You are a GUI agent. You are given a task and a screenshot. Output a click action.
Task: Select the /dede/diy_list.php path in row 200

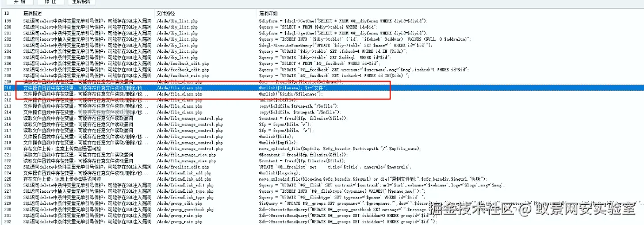pyautogui.click(x=177, y=26)
